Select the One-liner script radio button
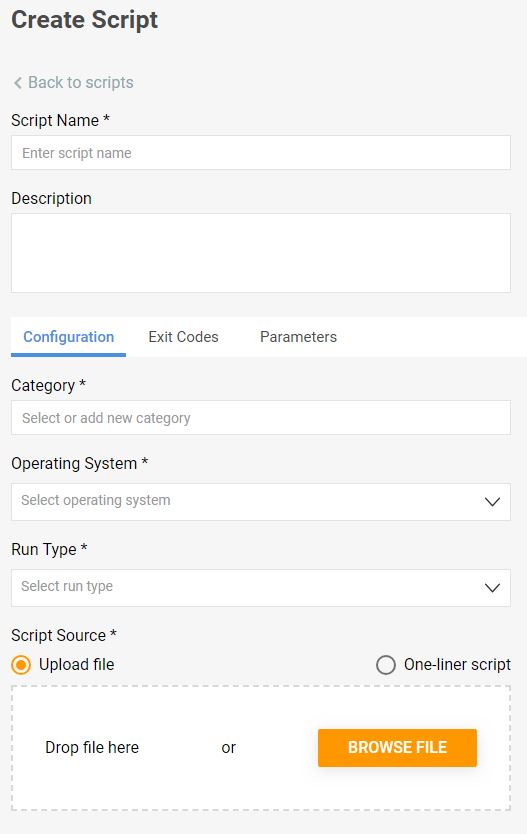The width and height of the screenshot is (527, 834). click(386, 665)
